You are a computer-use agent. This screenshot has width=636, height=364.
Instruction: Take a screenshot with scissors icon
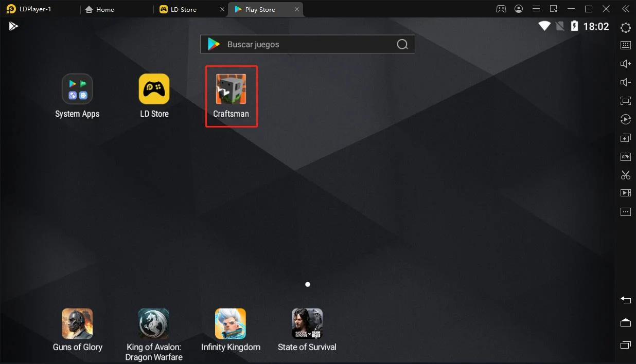click(x=626, y=175)
